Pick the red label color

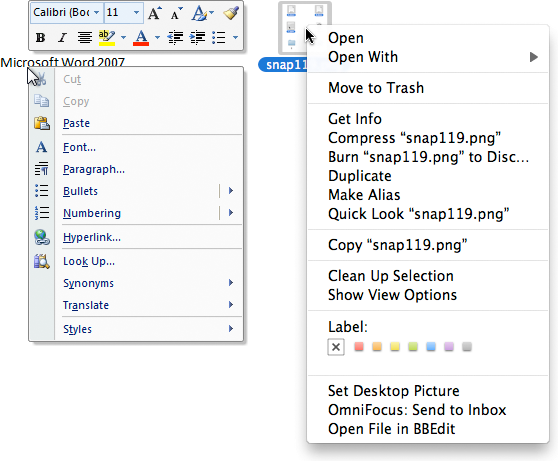click(359, 347)
